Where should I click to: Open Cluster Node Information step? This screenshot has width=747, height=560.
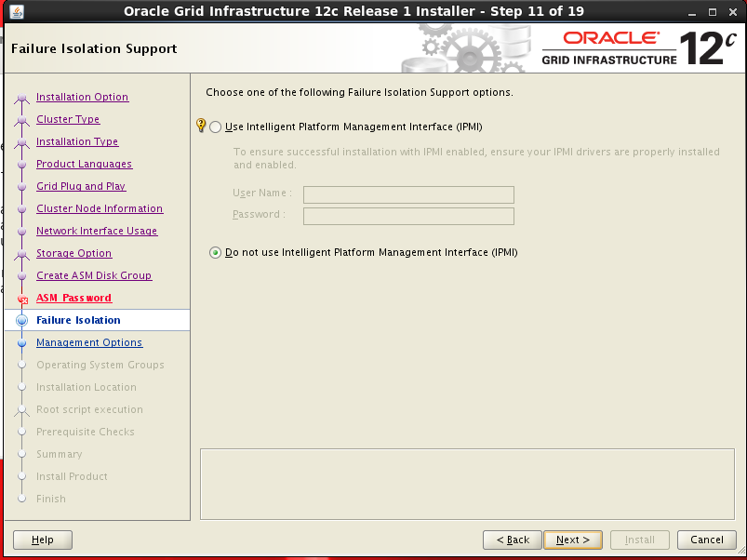pyautogui.click(x=100, y=208)
